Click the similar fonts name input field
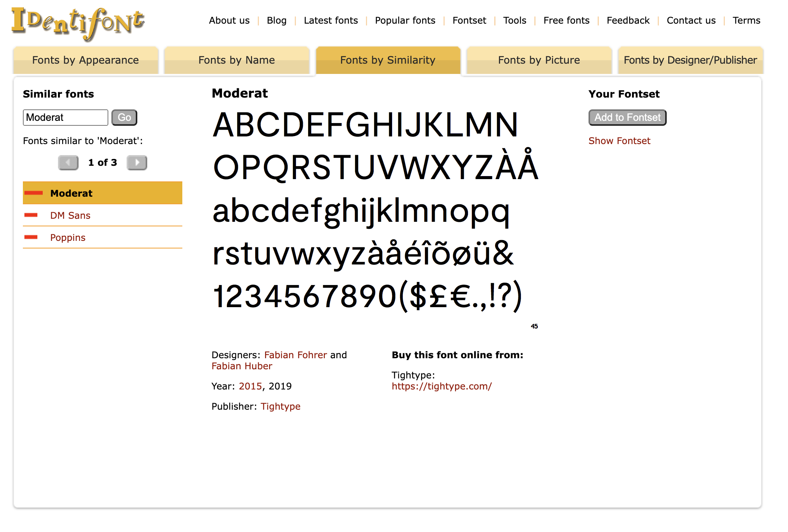The height and width of the screenshot is (532, 788). [x=65, y=117]
